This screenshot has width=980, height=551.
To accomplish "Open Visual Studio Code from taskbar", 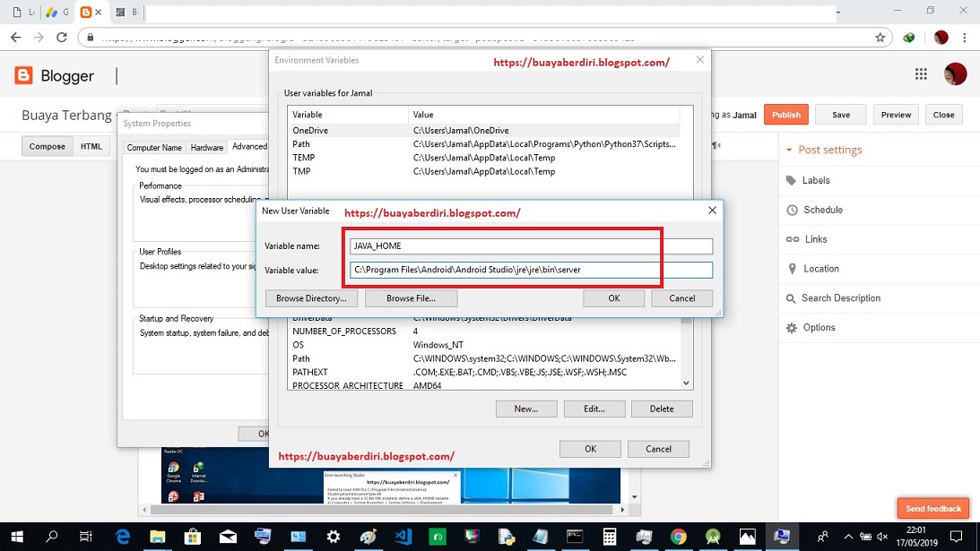I will point(403,536).
